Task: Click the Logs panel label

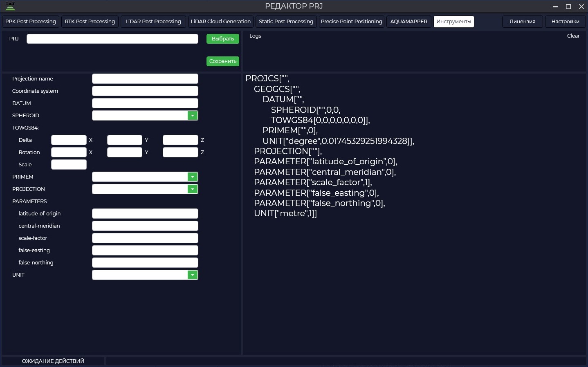Action: pos(255,36)
